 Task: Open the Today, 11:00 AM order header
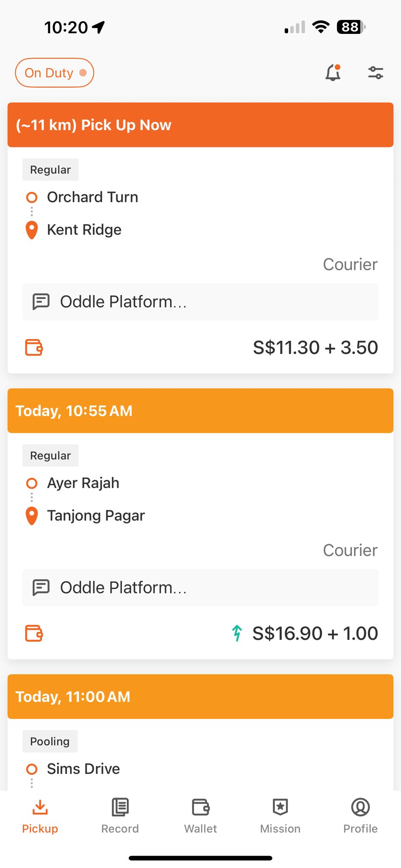[200, 696]
